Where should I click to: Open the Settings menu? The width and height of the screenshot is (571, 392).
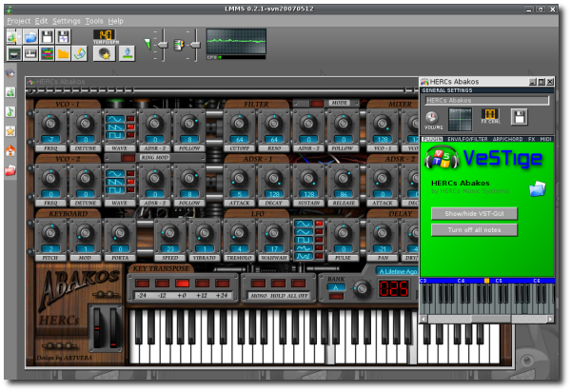coord(67,20)
